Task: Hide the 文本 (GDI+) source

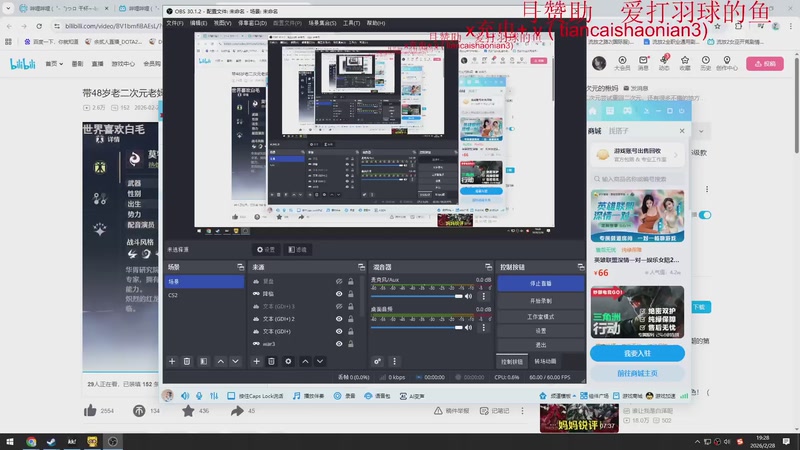Action: pos(339,331)
